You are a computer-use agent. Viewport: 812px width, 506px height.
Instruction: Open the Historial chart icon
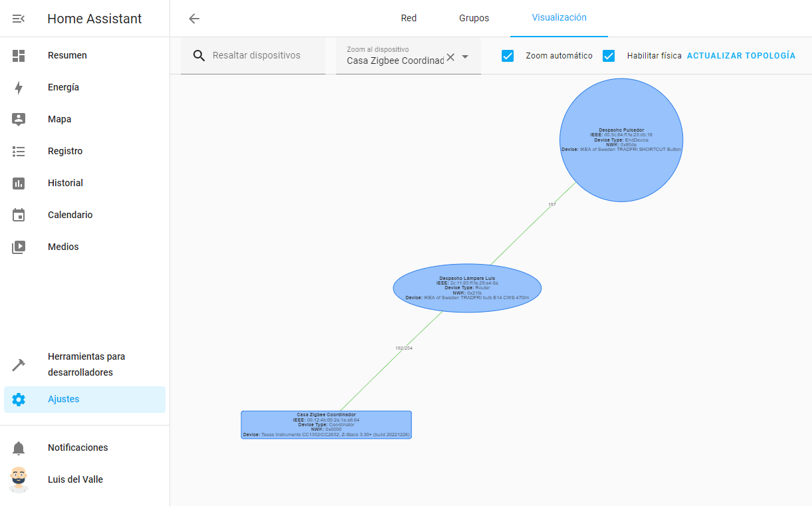click(19, 184)
